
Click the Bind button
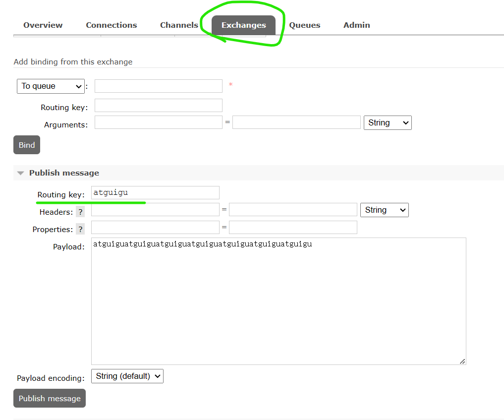pyautogui.click(x=27, y=145)
